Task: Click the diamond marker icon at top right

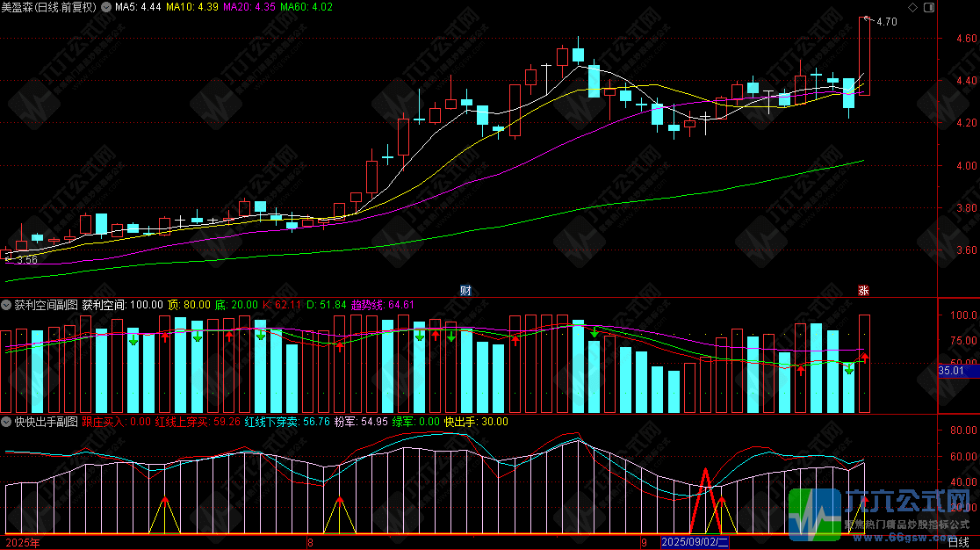Action: tap(913, 8)
